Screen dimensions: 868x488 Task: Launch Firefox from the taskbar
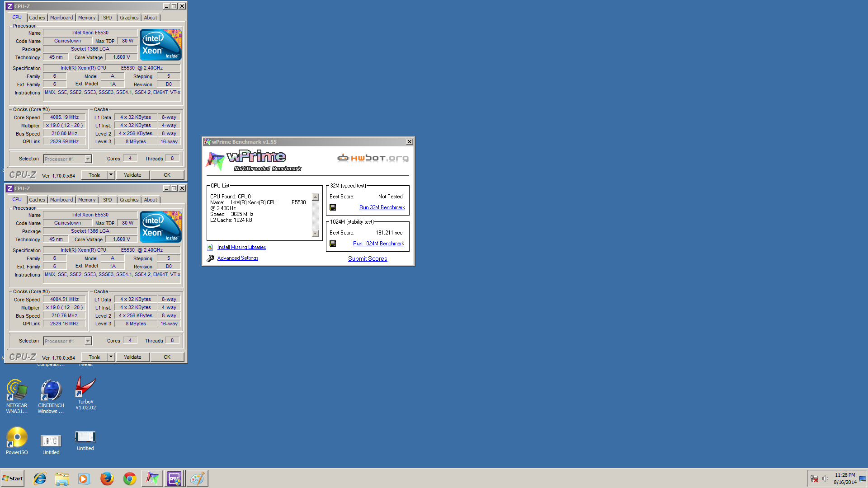(107, 479)
